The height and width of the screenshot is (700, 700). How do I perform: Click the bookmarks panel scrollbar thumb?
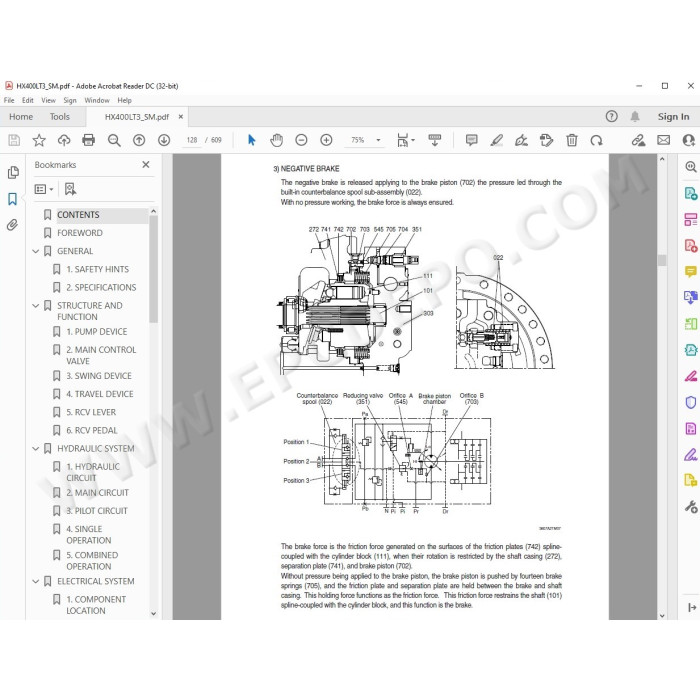[154, 269]
